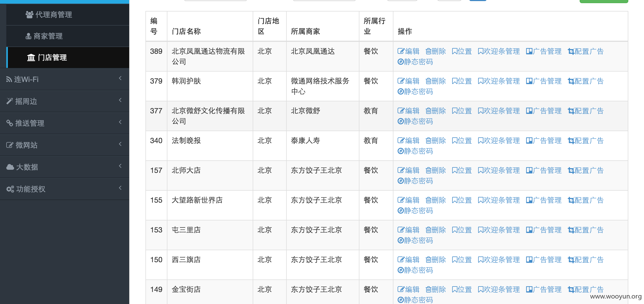Open 位置 for store 150 西三旗店
The width and height of the screenshot is (644, 304).
[462, 260]
